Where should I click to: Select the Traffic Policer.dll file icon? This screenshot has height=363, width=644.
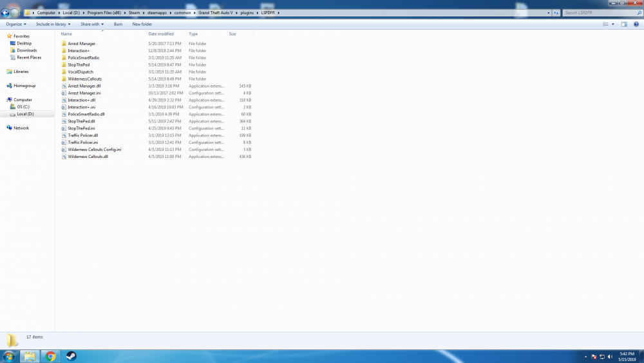tap(64, 135)
